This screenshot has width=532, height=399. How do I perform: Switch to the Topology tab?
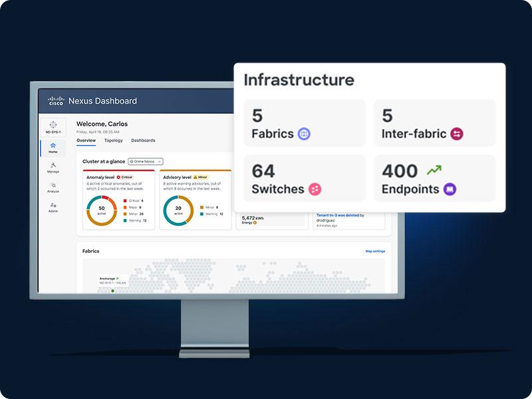(x=113, y=140)
